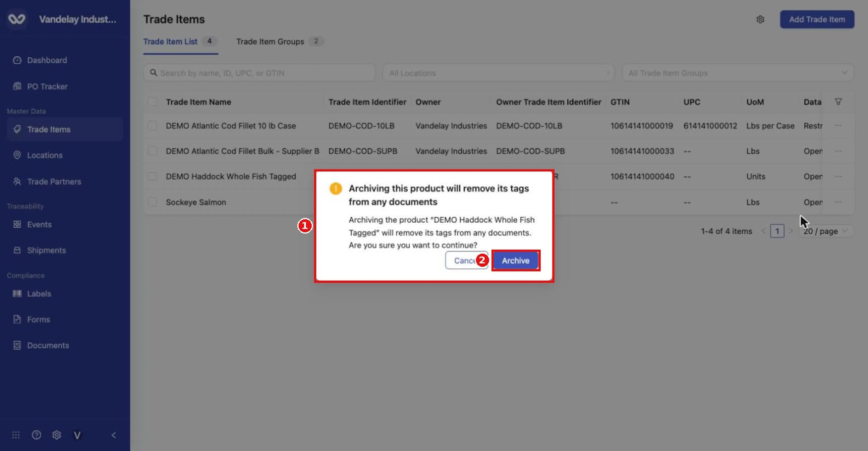The image size is (868, 451).
Task: Switch to the Trade Item List tab
Action: 181,42
